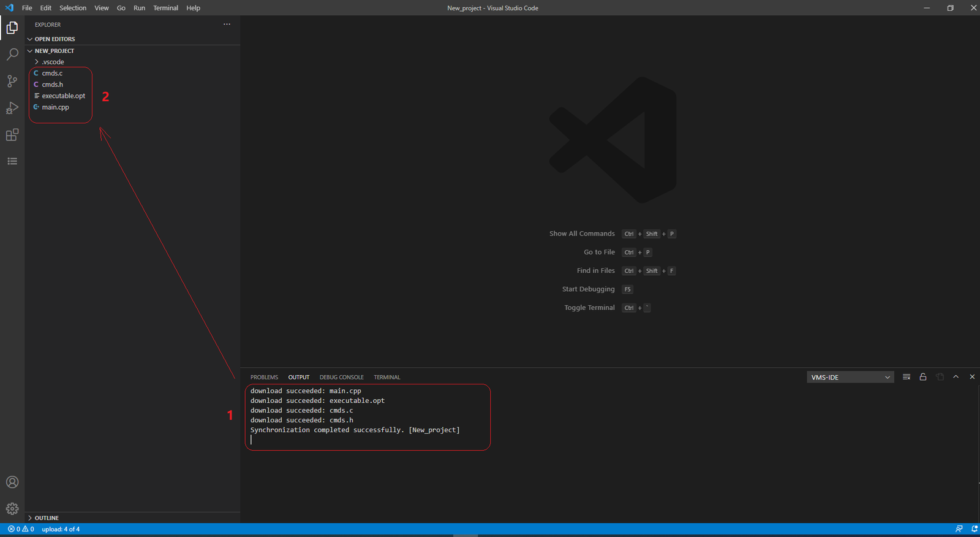Switch to the Debug Console tab

point(341,378)
